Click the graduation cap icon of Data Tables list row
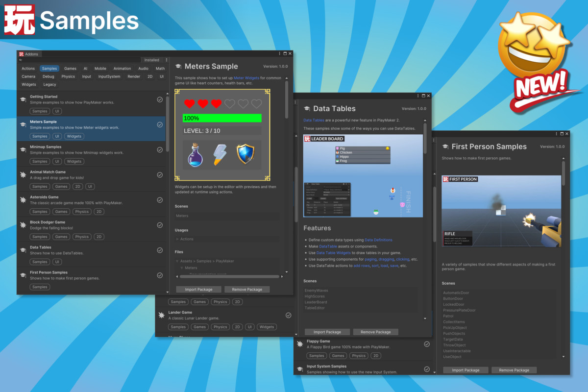 (23, 250)
